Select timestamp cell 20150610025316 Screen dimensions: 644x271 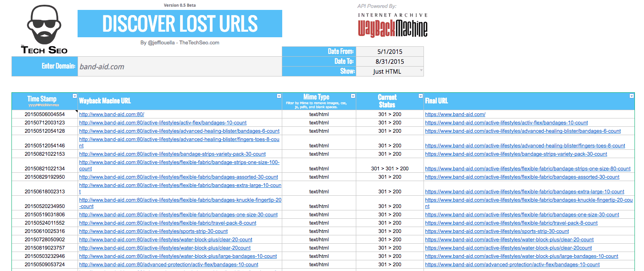click(45, 231)
